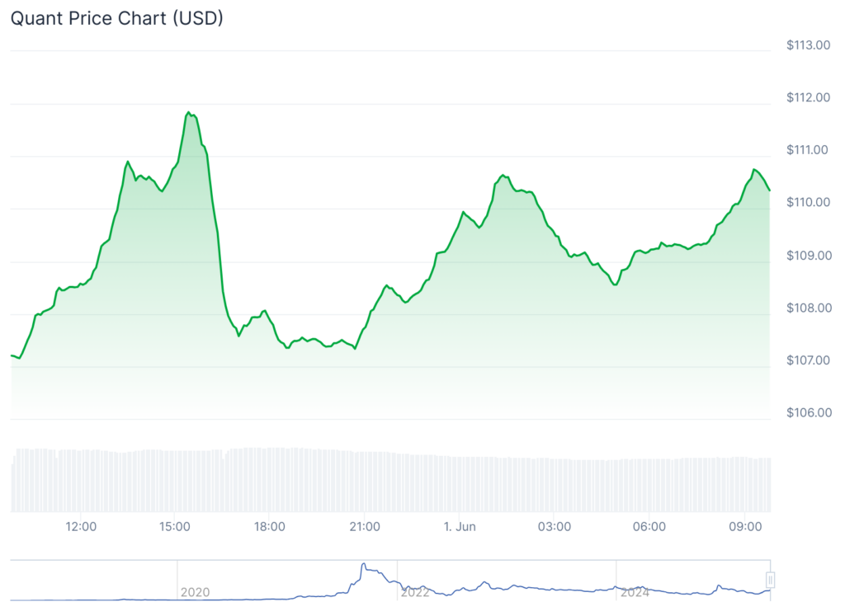
Task: Select the 1. Jun date label
Action: 460,527
